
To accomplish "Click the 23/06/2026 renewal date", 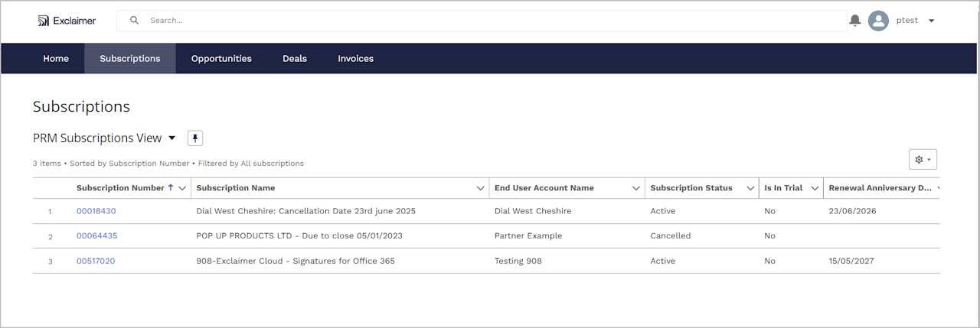I will click(852, 211).
